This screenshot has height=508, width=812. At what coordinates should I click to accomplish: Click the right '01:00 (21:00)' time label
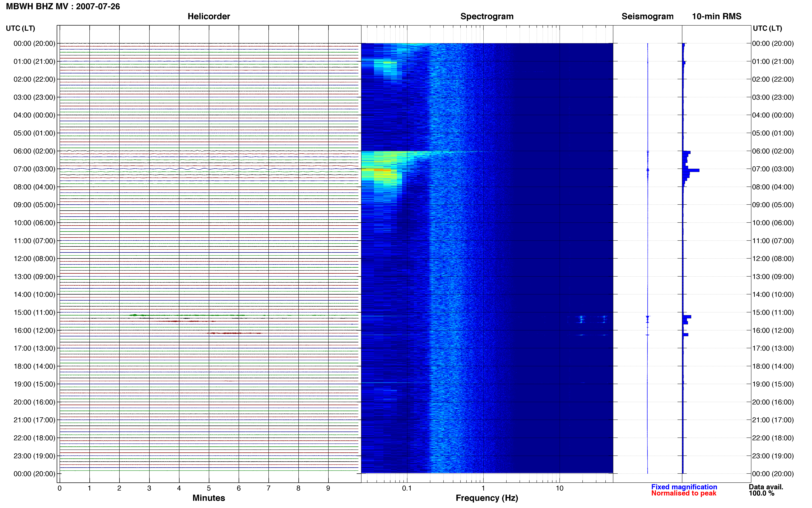773,62
